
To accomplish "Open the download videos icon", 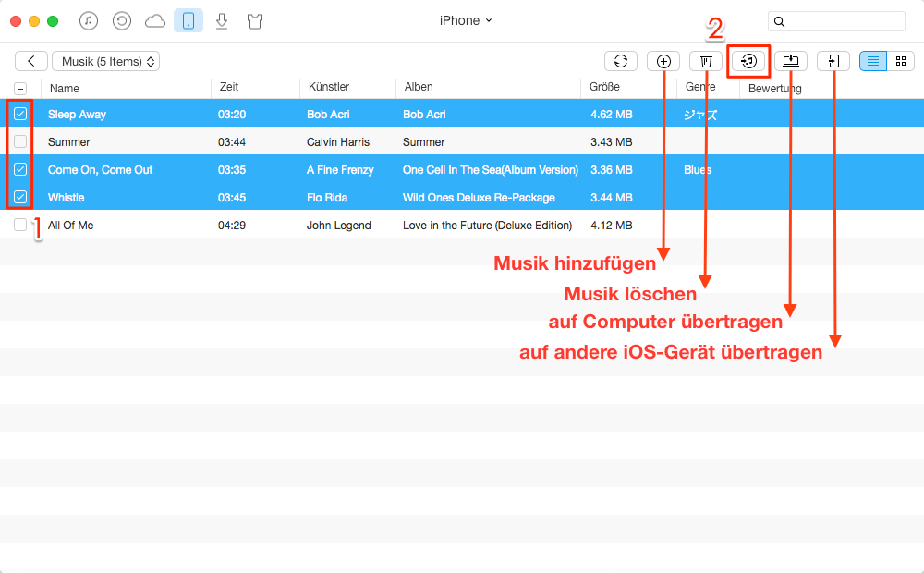I will (222, 22).
